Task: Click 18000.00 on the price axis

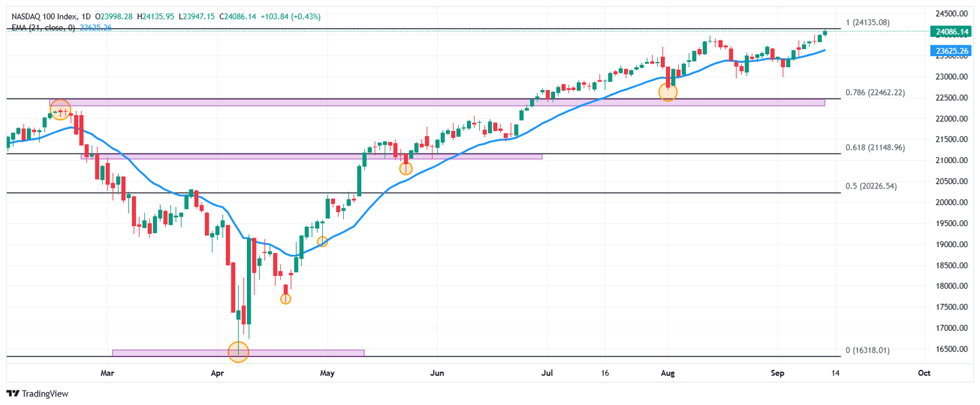Action: tap(952, 286)
